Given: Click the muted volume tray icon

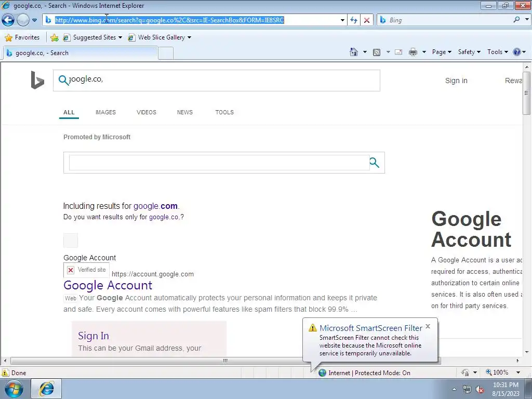Looking at the screenshot, I should click(x=480, y=390).
